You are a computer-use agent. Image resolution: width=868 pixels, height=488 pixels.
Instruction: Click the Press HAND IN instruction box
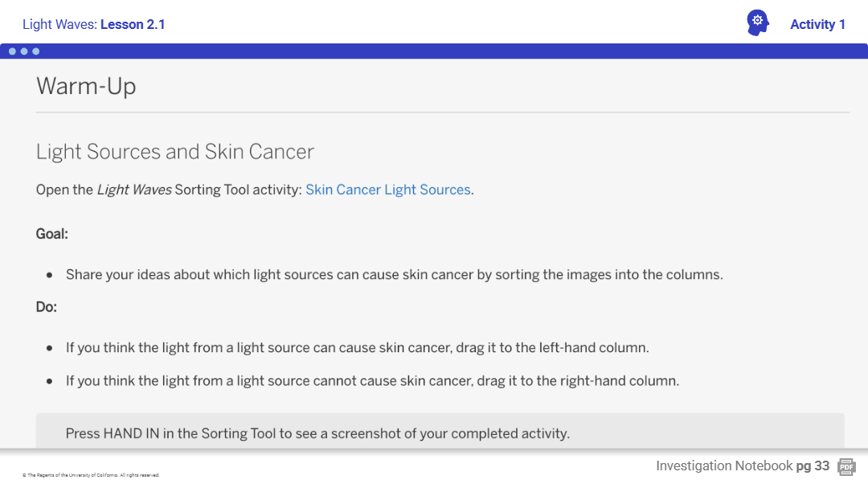[x=440, y=432]
